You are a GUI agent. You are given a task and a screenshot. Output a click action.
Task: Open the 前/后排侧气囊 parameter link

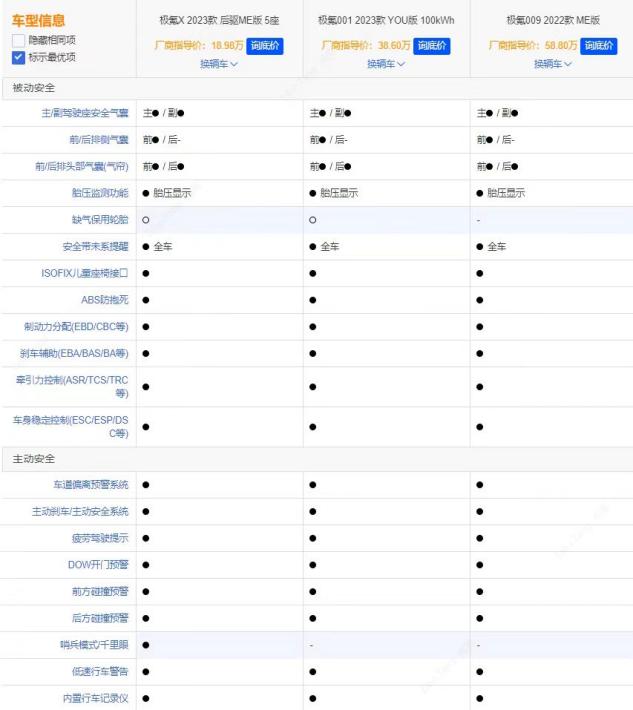[99, 140]
